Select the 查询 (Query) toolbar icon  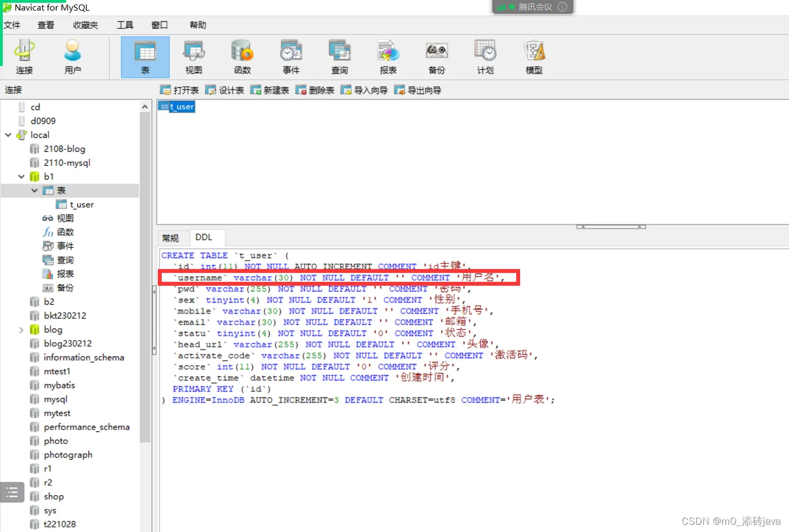click(x=339, y=57)
